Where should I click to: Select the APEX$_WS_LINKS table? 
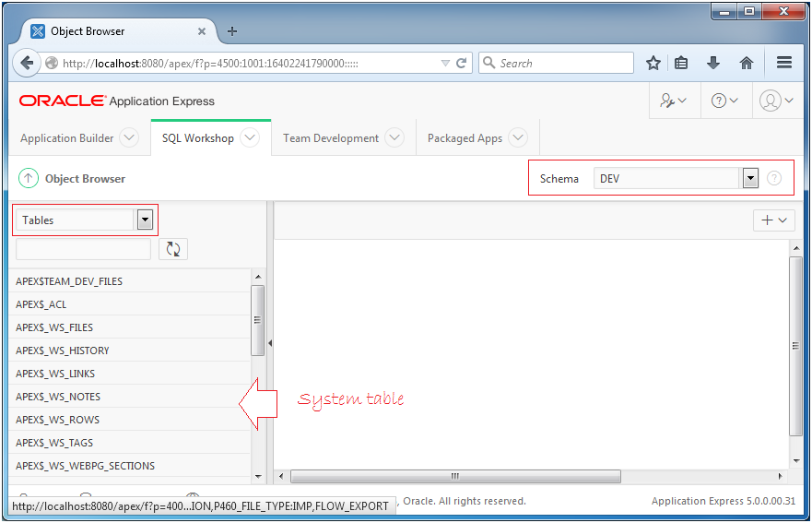tap(129, 374)
